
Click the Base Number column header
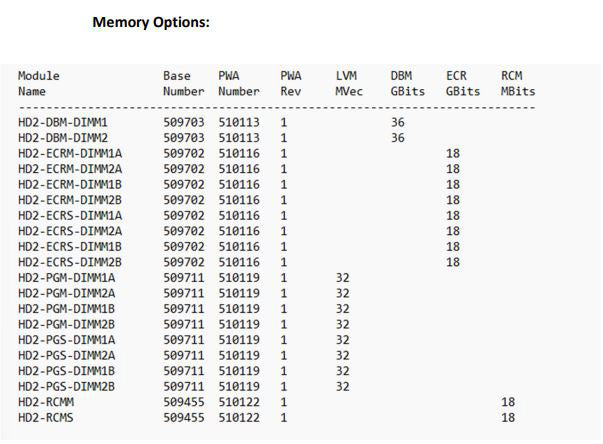point(183,83)
